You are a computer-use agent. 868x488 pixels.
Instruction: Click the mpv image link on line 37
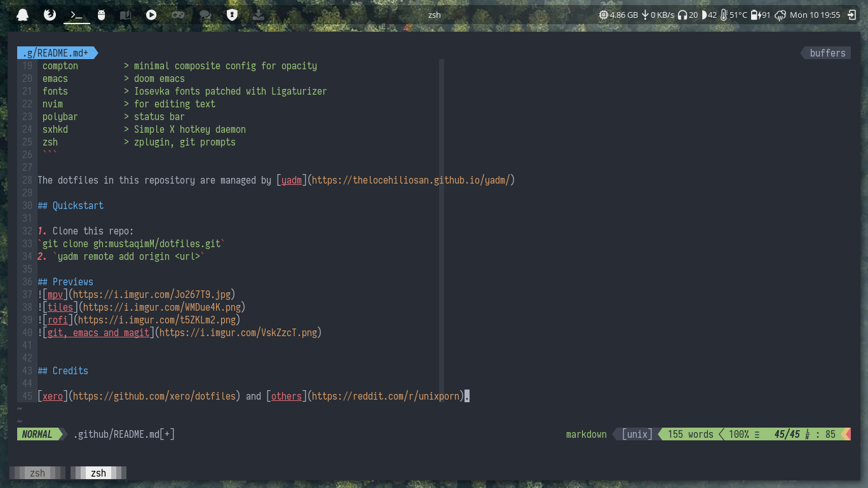(x=55, y=295)
